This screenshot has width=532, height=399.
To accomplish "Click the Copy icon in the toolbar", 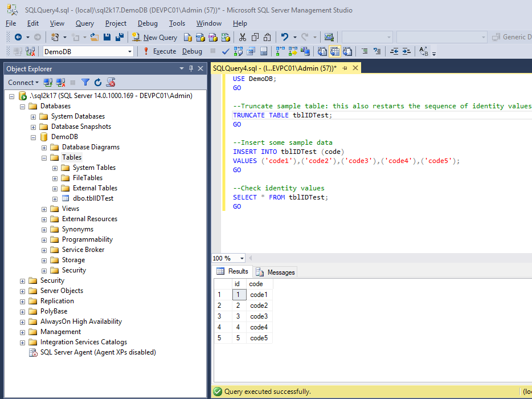I will (255, 37).
